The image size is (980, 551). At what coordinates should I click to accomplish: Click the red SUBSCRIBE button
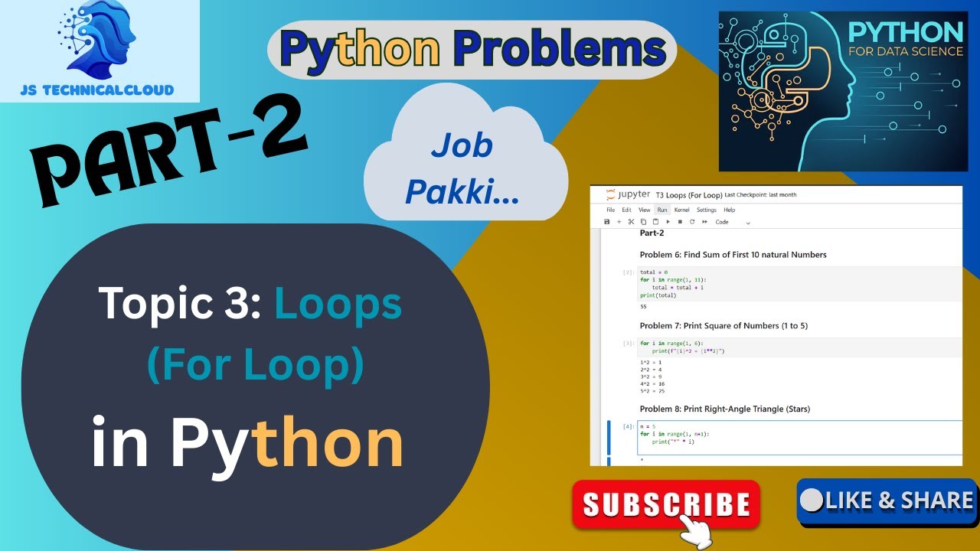click(666, 504)
